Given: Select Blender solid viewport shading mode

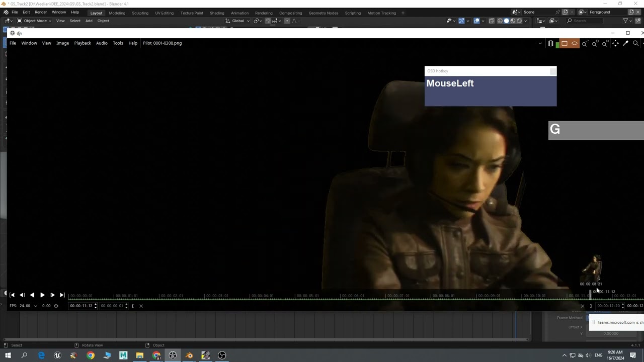Looking at the screenshot, I should 506,21.
